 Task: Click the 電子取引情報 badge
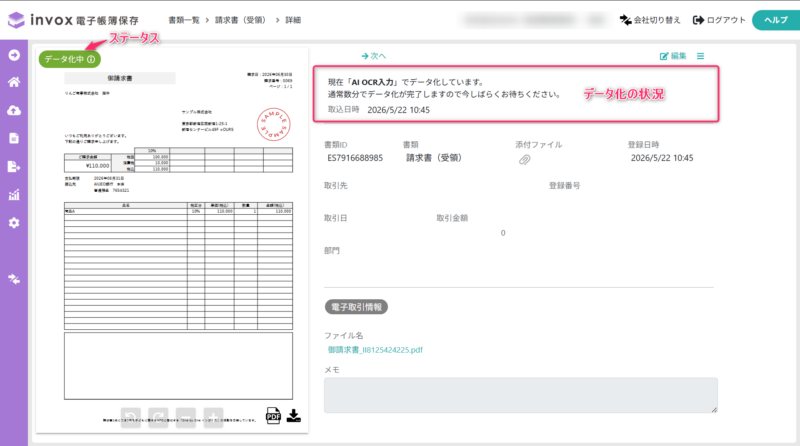pyautogui.click(x=356, y=307)
